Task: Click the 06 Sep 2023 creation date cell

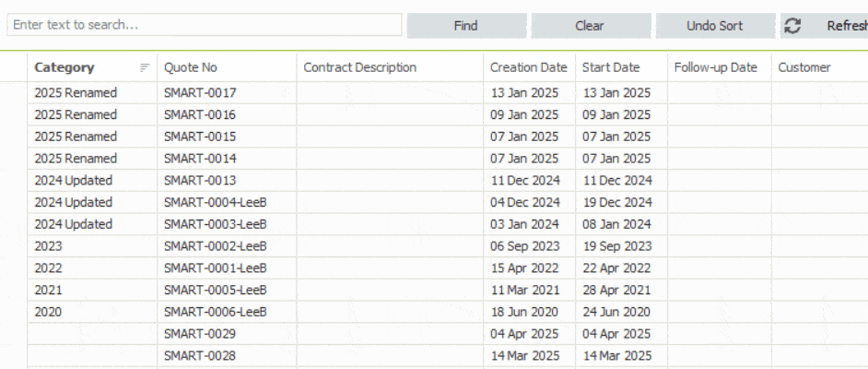Action: point(524,246)
